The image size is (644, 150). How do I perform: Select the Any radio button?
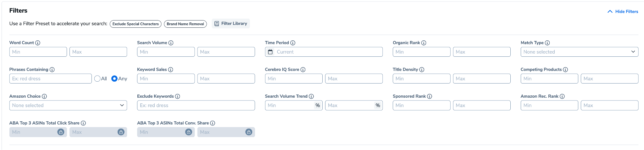click(114, 79)
